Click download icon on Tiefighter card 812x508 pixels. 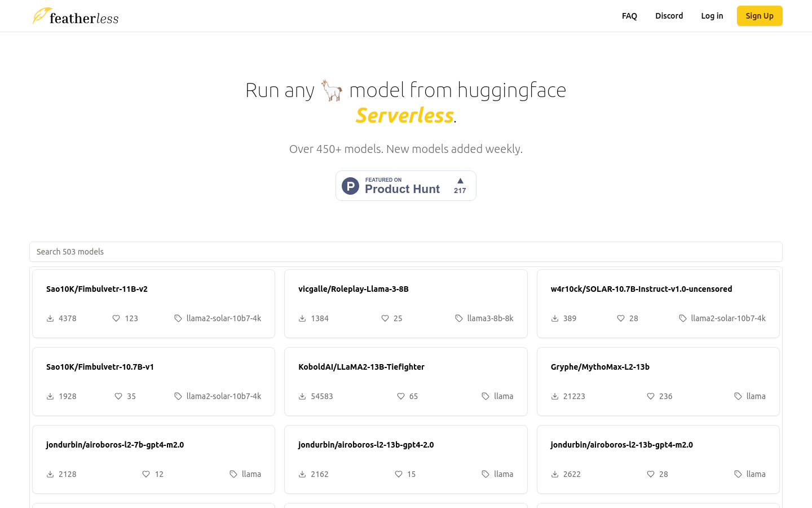302,396
